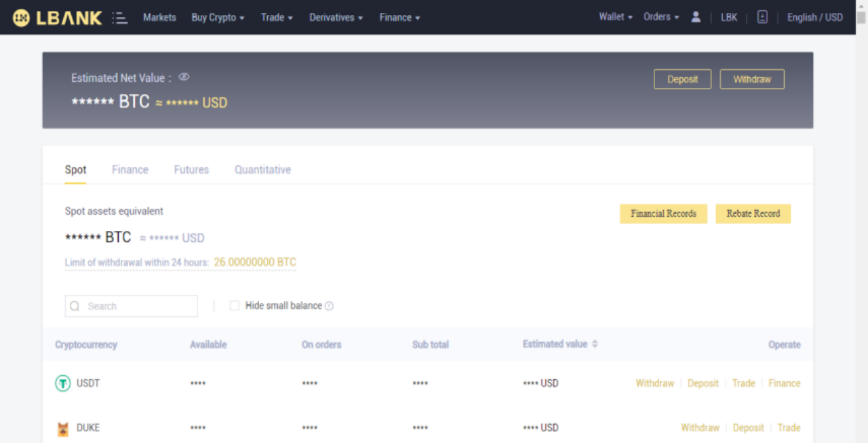This screenshot has width=868, height=443.
Task: Toggle the eye icon beside Estimated Net Value
Action: tap(184, 77)
